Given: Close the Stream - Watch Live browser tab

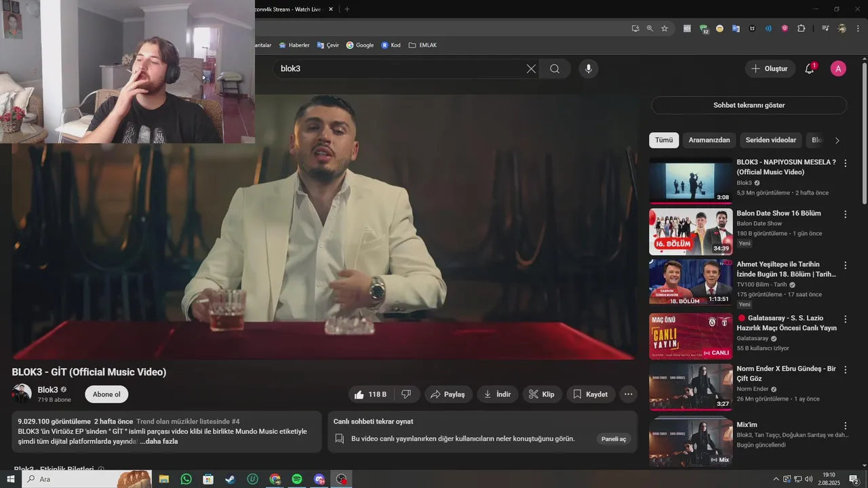Looking at the screenshot, I should pyautogui.click(x=331, y=9).
